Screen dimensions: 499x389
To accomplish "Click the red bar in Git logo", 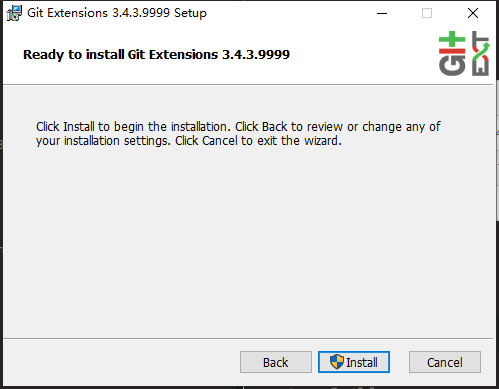I will [x=452, y=51].
